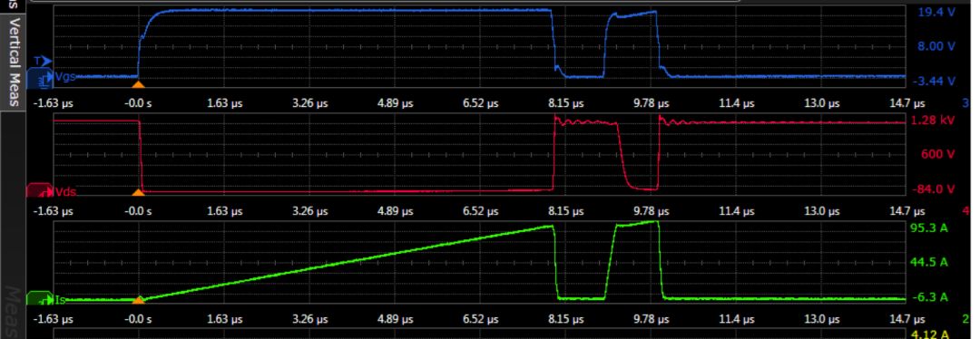Click the 1.63 µs label under Vds plot
This screenshot has width=980, height=339.
point(224,211)
